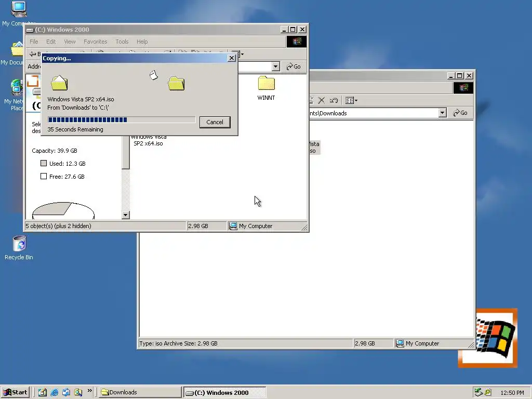The width and height of the screenshot is (532, 399).
Task: Click the taskbar clock
Action: (x=512, y=393)
